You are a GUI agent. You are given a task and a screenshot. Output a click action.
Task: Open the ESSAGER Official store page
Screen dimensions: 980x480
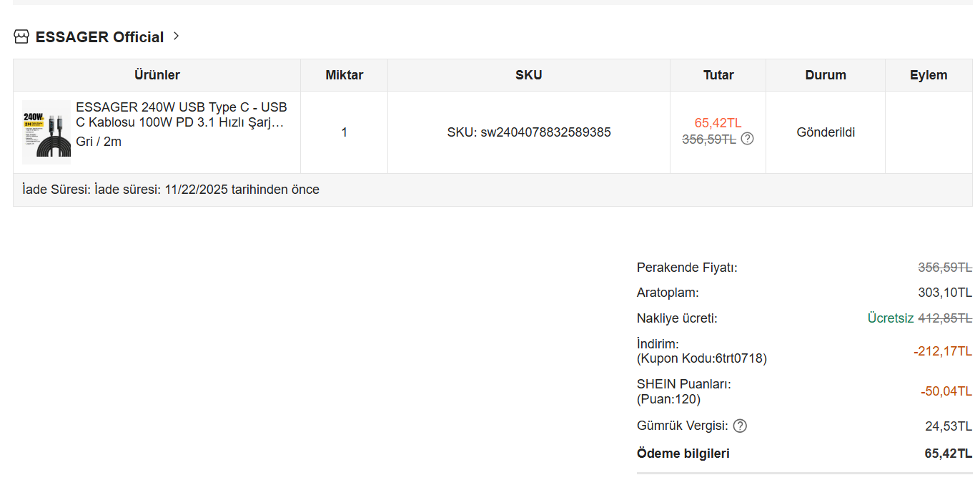click(x=99, y=37)
